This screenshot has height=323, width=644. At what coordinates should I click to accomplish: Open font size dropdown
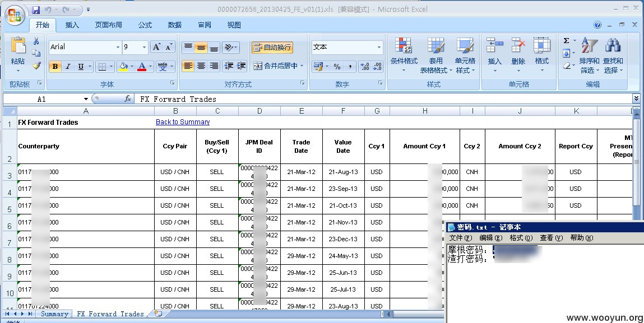(x=143, y=47)
